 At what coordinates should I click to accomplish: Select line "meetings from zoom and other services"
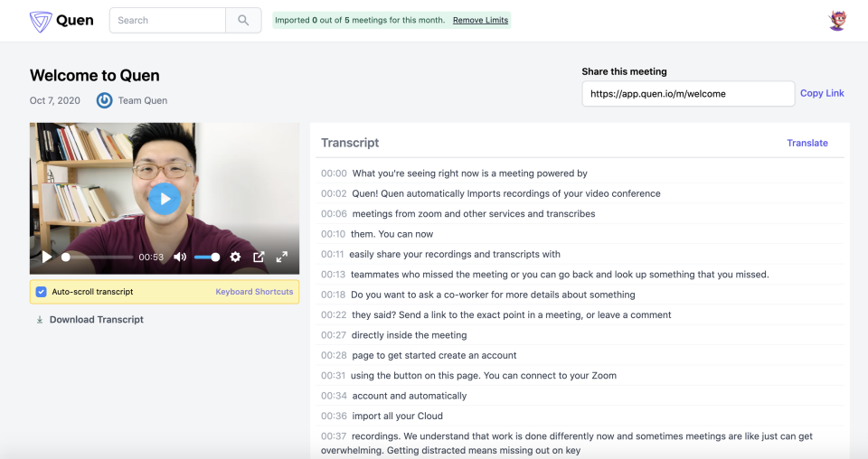pyautogui.click(x=473, y=214)
